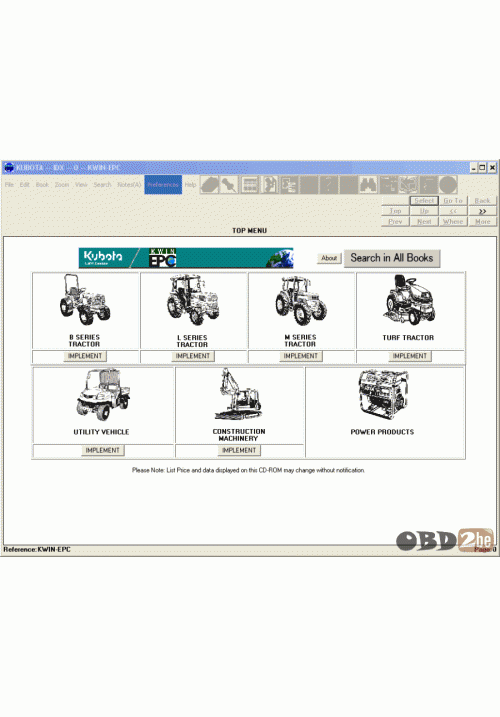Click IMPLEMENT under L Series Tractor

pos(193,356)
